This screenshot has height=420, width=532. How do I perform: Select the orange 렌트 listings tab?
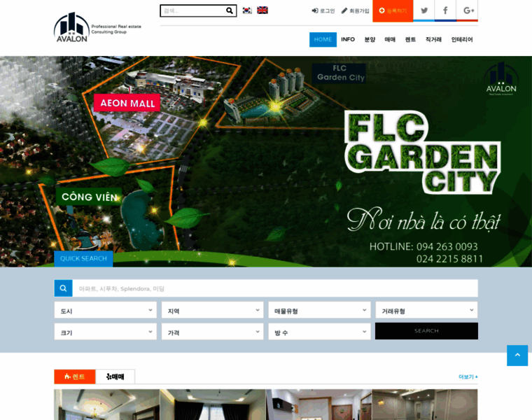click(75, 377)
